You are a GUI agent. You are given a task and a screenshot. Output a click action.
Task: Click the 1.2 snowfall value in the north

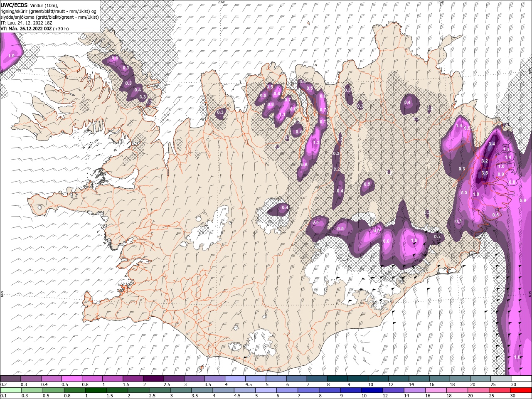click(x=316, y=143)
